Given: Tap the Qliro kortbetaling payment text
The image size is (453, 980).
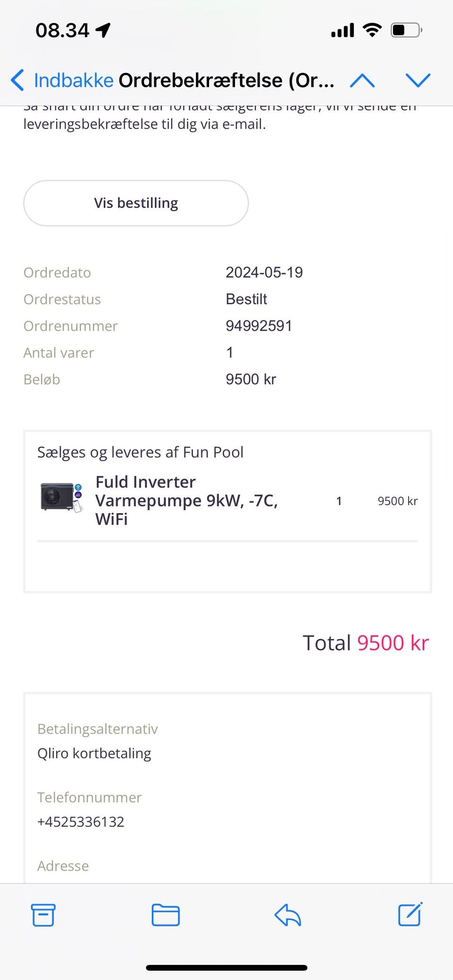Looking at the screenshot, I should (x=94, y=753).
